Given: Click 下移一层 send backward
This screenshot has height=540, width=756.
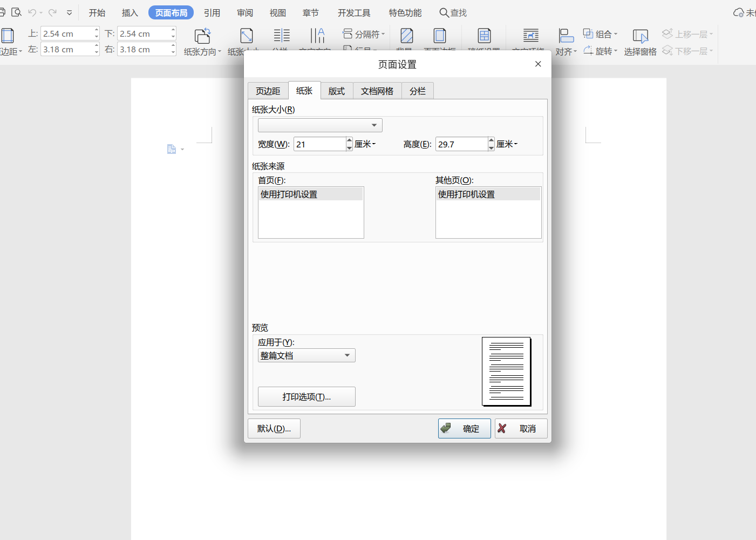Looking at the screenshot, I should [687, 51].
